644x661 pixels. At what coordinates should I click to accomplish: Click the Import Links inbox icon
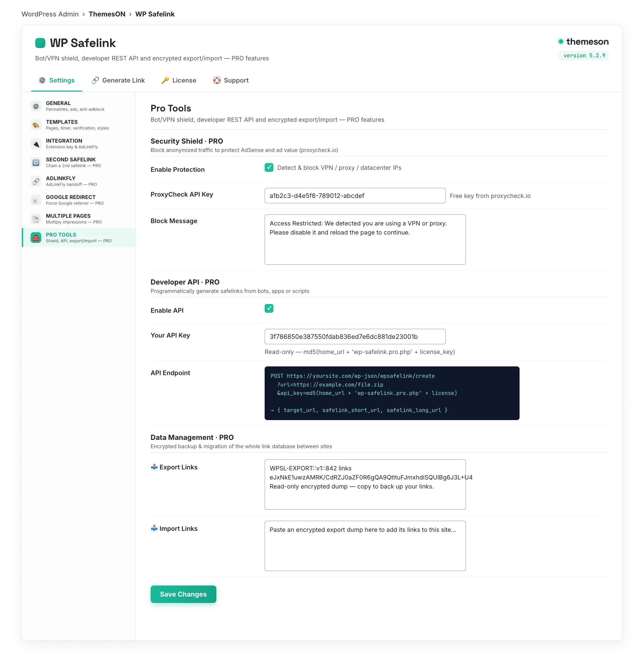pyautogui.click(x=154, y=528)
